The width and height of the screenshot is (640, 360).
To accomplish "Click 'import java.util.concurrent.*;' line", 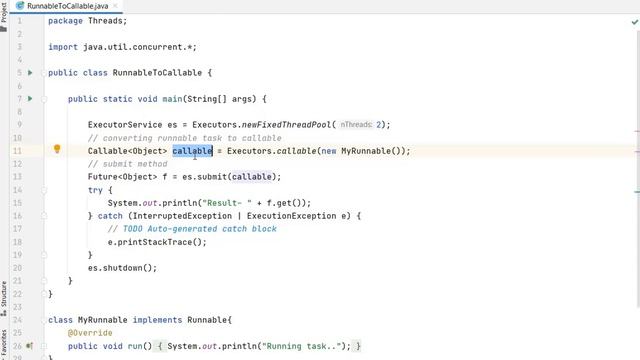I will [122, 47].
